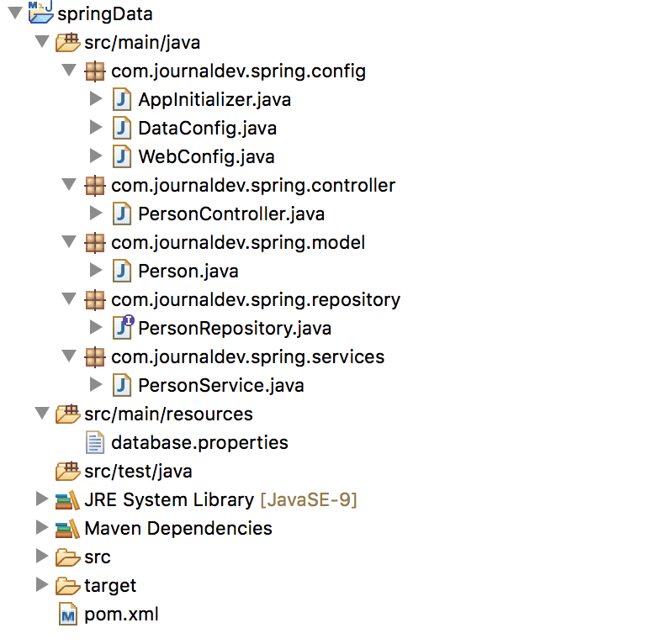
Task: Click the com.journaldev.spring.config package icon
Action: (95, 71)
